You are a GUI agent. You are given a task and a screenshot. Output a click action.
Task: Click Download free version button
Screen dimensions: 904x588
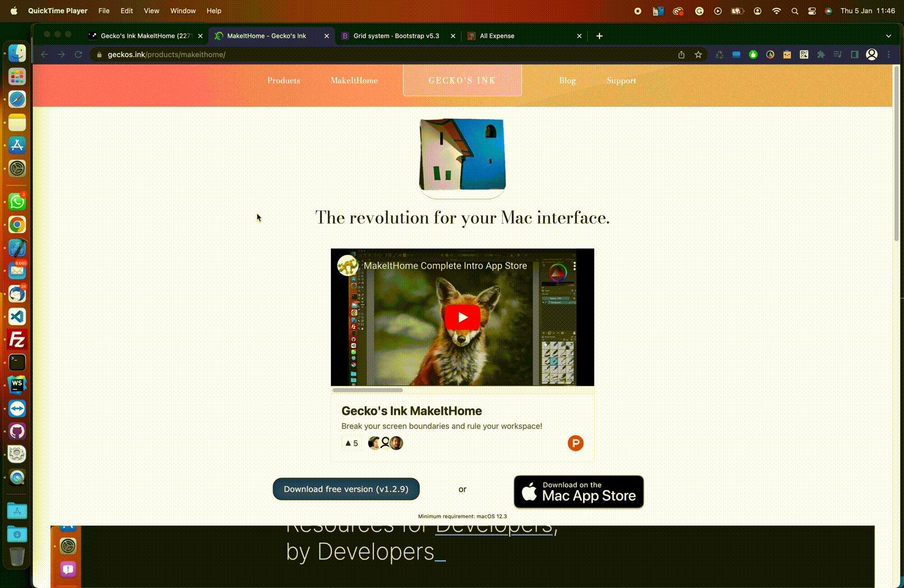(346, 489)
